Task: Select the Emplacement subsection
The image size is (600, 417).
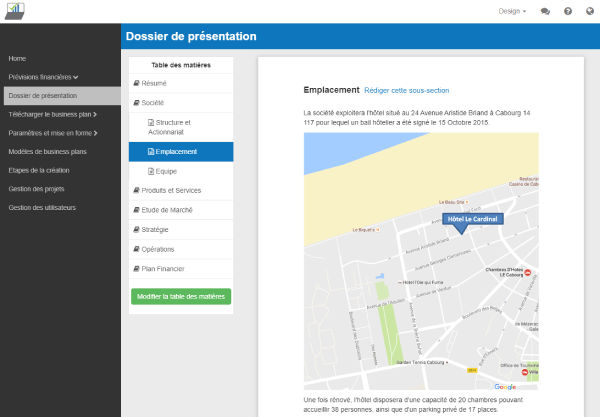Action: click(x=181, y=152)
